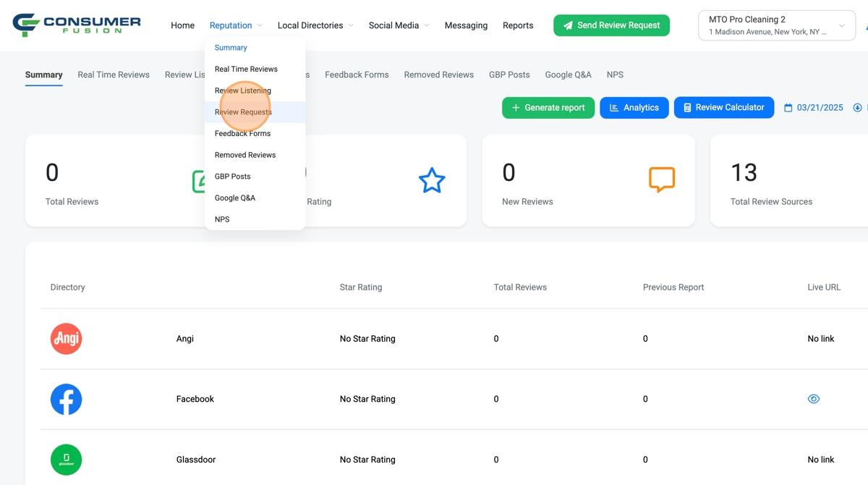Switch to the Removed Reviews tab

[439, 75]
